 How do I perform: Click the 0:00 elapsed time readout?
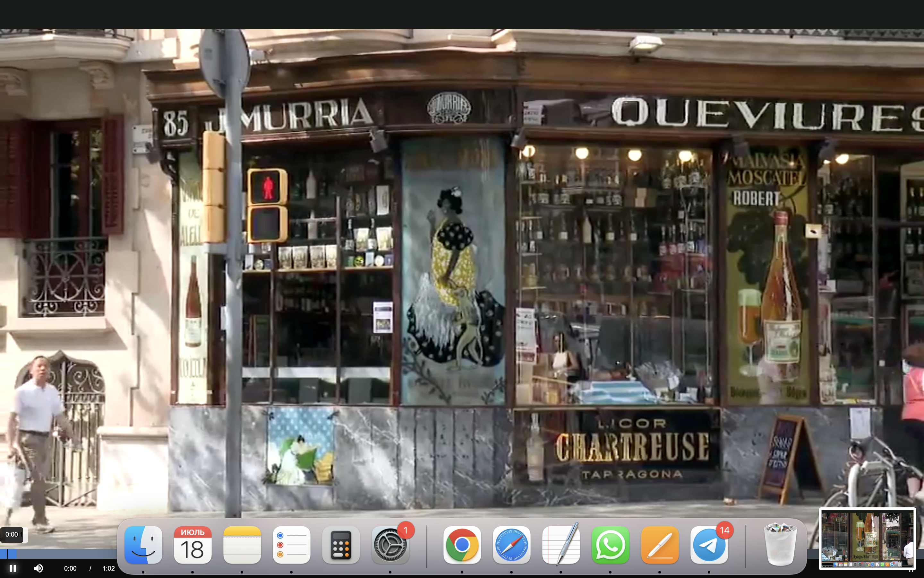tap(70, 568)
